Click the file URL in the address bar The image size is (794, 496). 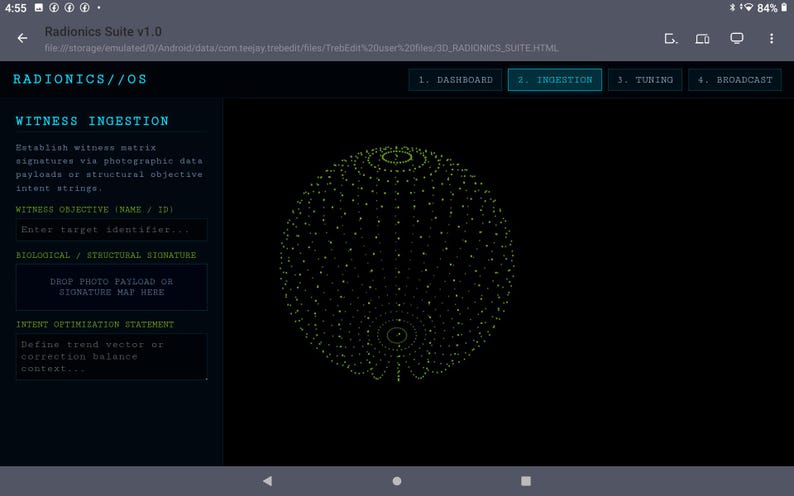point(301,48)
